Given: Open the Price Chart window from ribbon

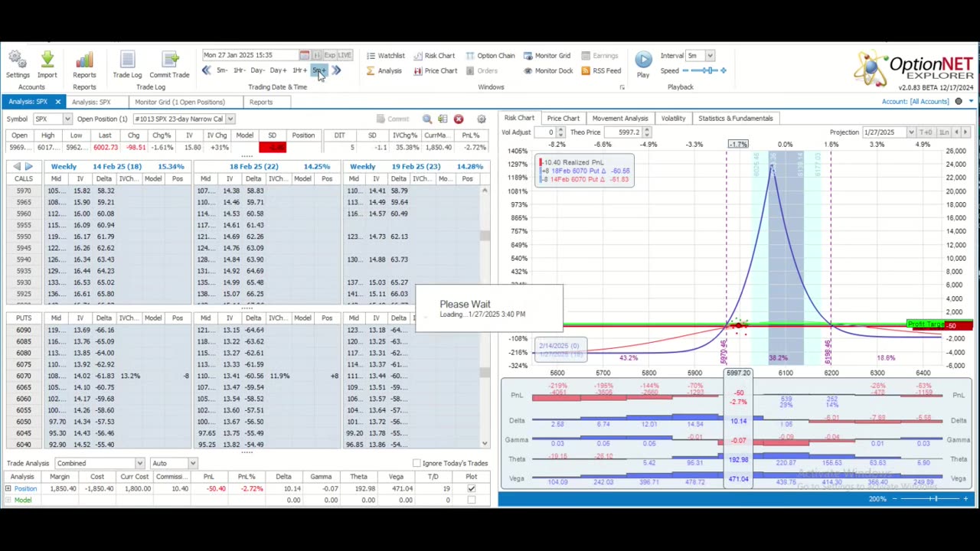Looking at the screenshot, I should pos(435,71).
